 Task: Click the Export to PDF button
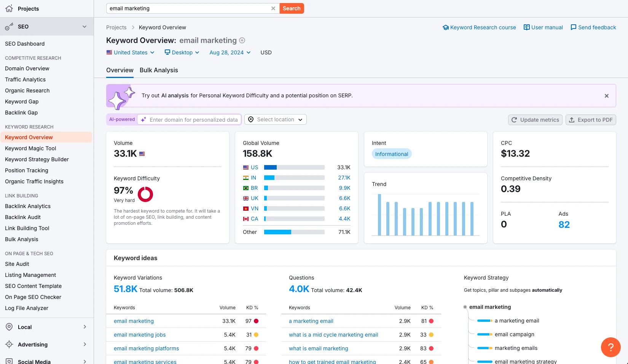(x=591, y=120)
